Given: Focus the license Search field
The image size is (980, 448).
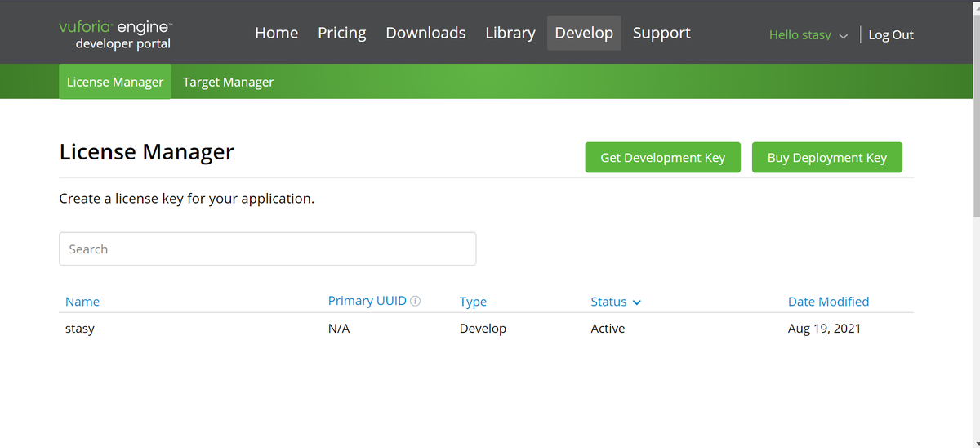Looking at the screenshot, I should coord(268,249).
